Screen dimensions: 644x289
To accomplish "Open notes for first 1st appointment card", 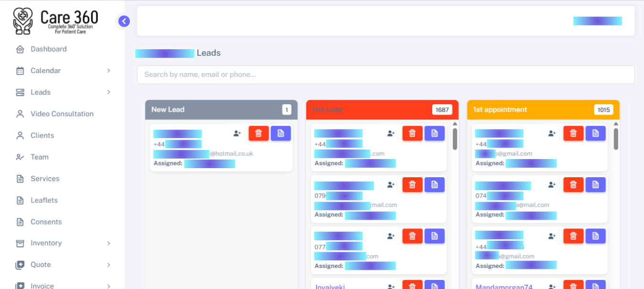I will point(595,133).
